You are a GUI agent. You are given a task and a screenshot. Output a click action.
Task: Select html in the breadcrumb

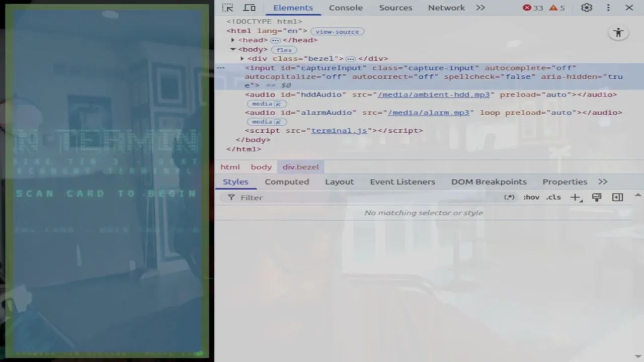pyautogui.click(x=230, y=167)
